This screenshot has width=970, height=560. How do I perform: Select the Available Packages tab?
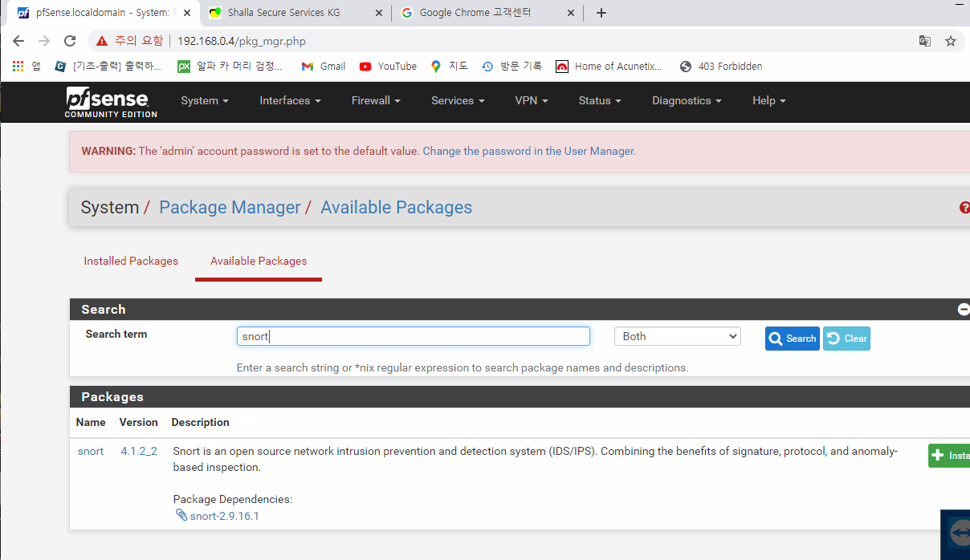pos(259,261)
